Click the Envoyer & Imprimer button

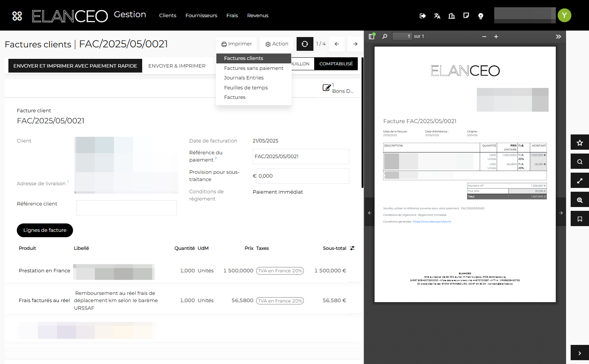tap(177, 66)
